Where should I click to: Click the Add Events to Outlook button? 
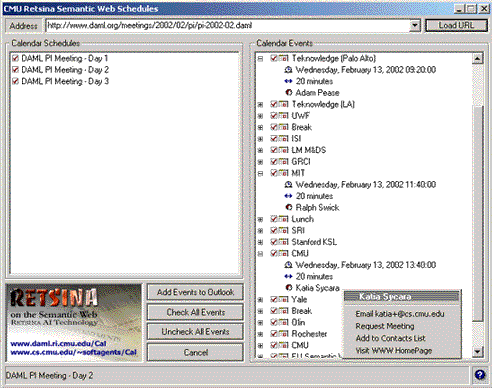pos(195,292)
